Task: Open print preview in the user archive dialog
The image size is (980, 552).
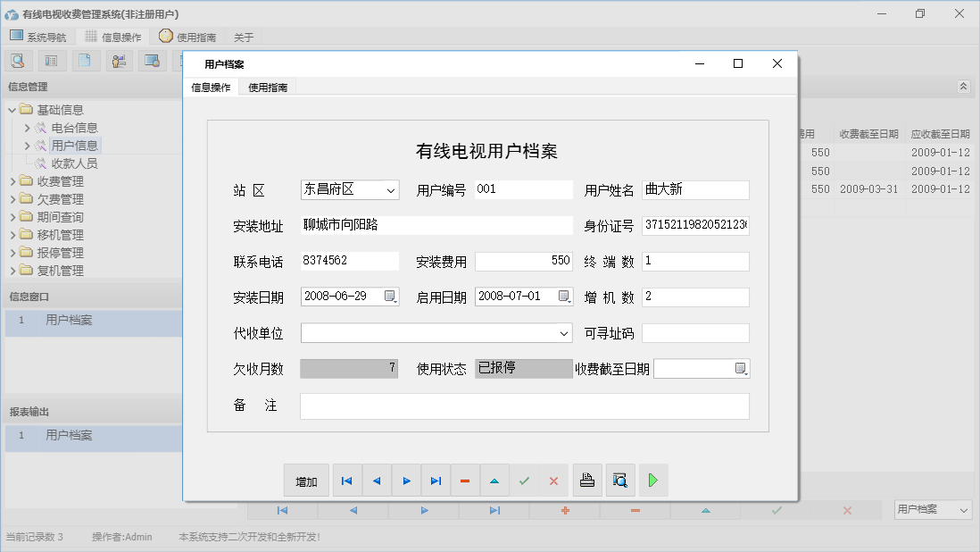Action: 620,481
